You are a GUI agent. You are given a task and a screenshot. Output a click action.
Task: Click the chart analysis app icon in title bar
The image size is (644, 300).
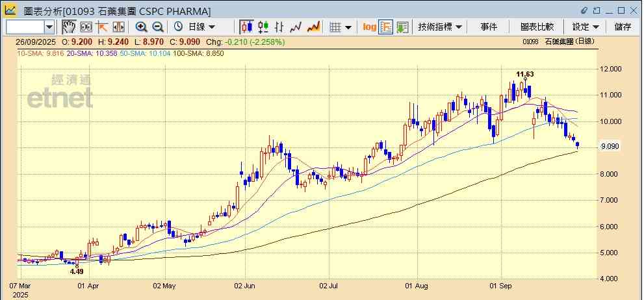coord(10,10)
